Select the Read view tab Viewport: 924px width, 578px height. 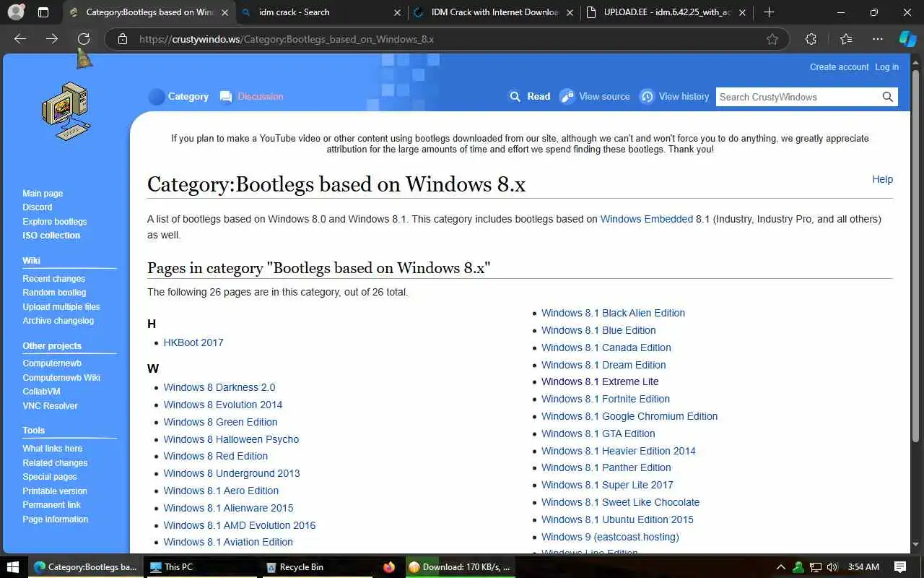tap(529, 96)
